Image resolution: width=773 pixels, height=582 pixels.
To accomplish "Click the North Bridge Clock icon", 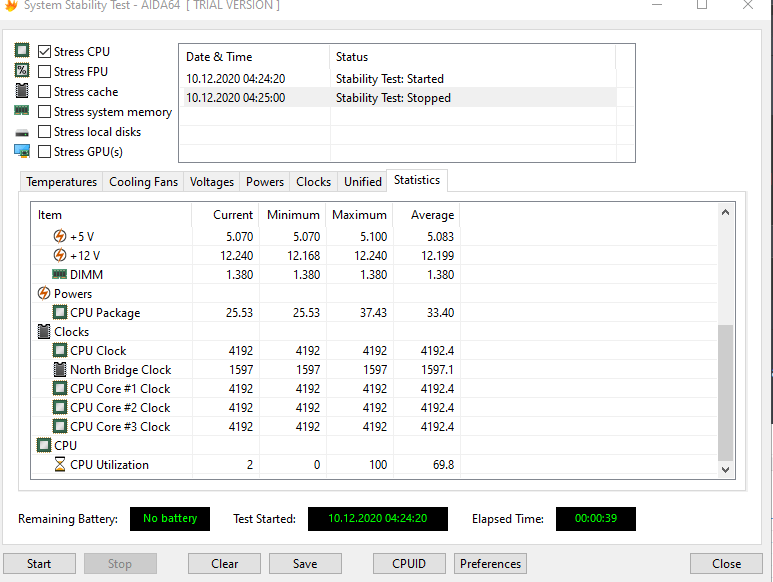I will pos(60,370).
